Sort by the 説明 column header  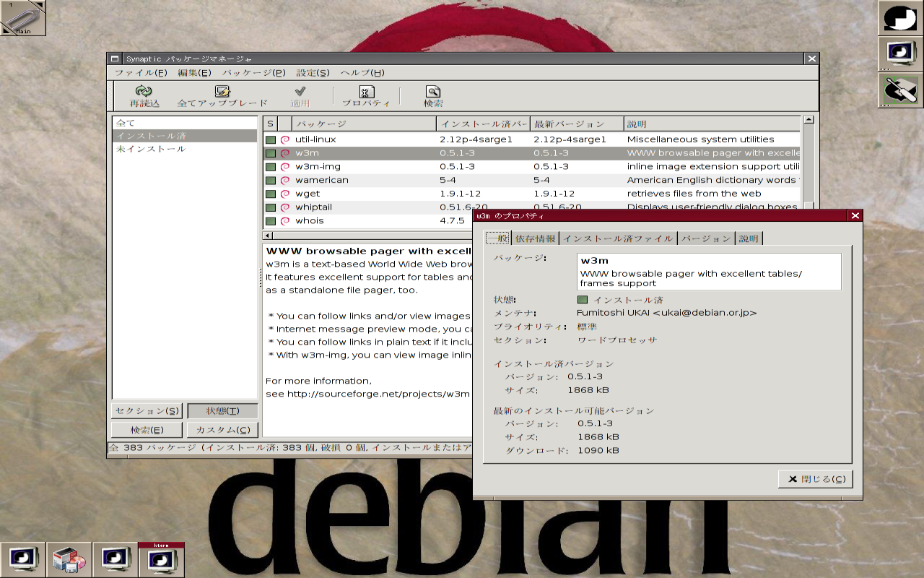[x=712, y=124]
